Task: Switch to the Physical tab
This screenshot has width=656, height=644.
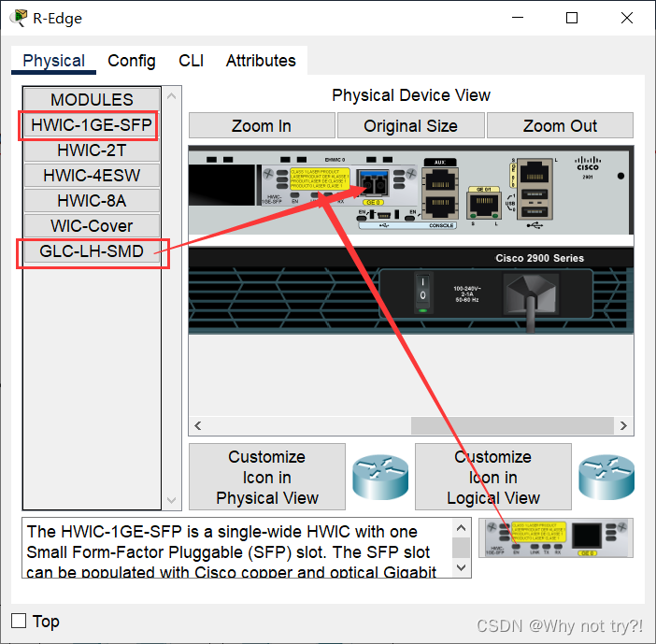Action: click(53, 61)
